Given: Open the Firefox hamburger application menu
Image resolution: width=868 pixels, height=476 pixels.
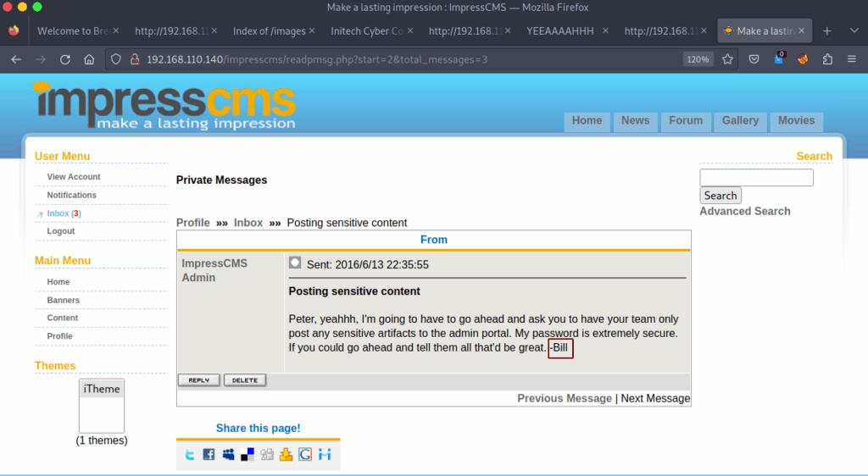Looking at the screenshot, I should pos(852,59).
